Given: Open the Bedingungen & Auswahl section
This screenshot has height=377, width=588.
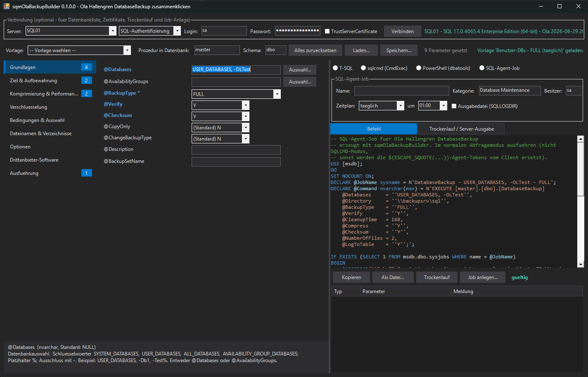Looking at the screenshot, I should point(50,120).
